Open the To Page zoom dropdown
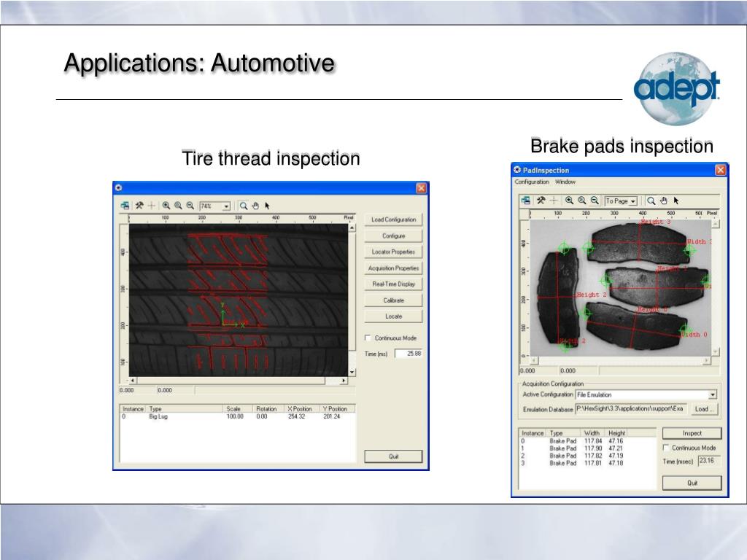Screen dimensions: 747x560 [x=633, y=201]
